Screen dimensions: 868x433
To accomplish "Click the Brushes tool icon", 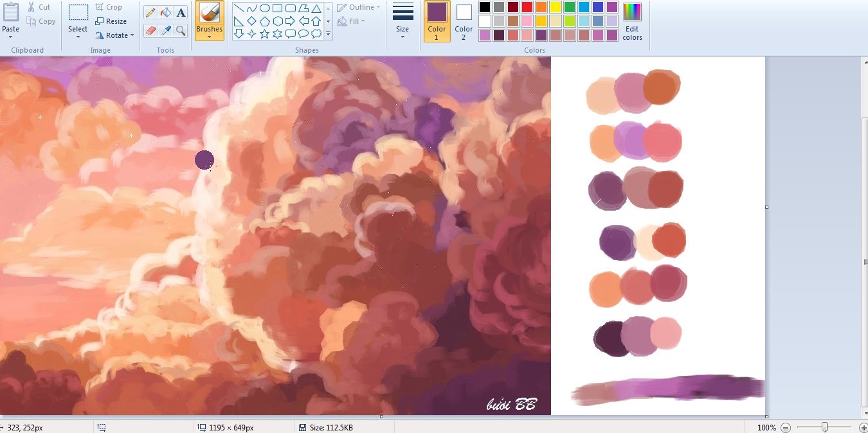I will tap(209, 13).
